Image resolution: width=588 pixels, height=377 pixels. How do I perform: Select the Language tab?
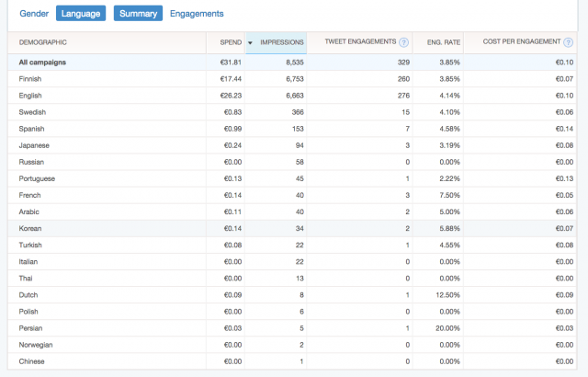point(80,14)
